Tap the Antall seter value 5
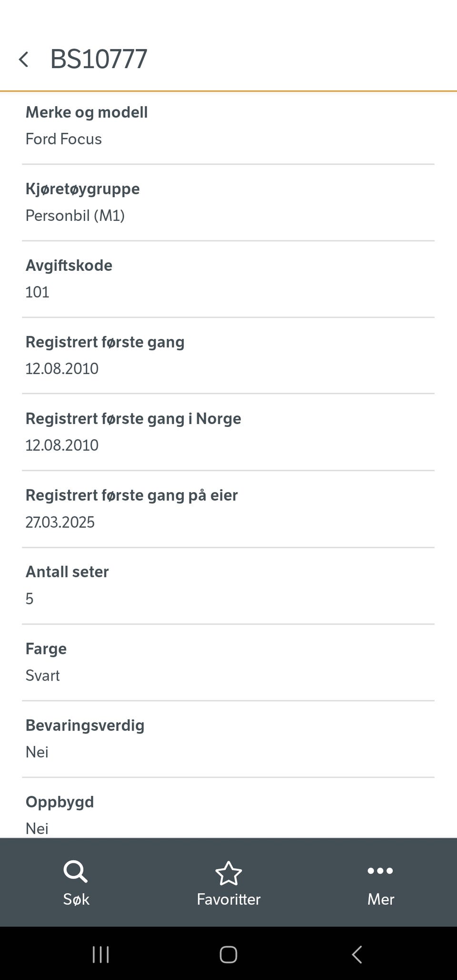This screenshot has height=980, width=457. click(x=30, y=599)
